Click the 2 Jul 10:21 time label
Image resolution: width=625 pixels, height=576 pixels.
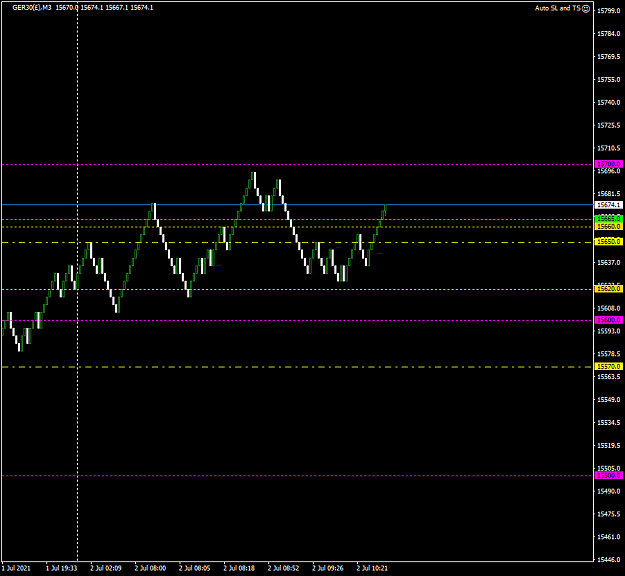pos(372,568)
